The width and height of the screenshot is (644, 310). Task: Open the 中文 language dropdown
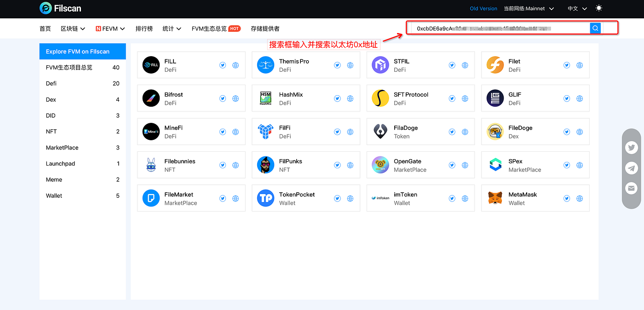pyautogui.click(x=577, y=8)
